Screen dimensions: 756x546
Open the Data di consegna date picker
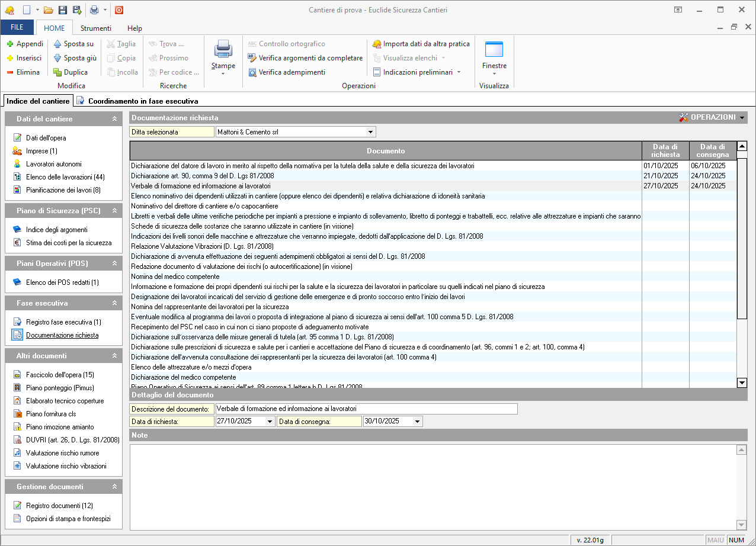coord(417,422)
